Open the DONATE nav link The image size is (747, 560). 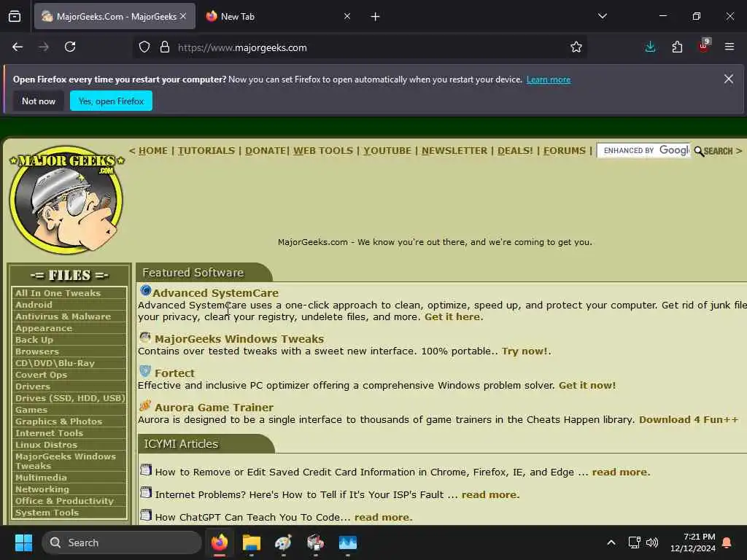click(x=266, y=150)
